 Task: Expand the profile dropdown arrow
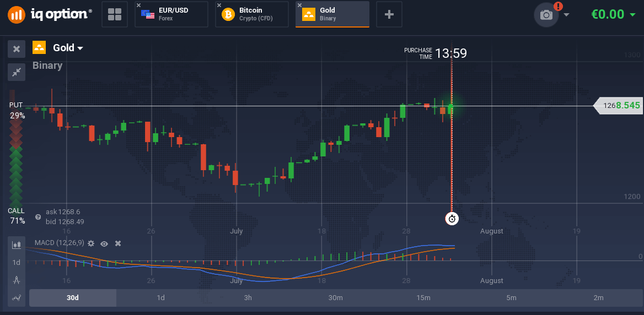pos(567,15)
